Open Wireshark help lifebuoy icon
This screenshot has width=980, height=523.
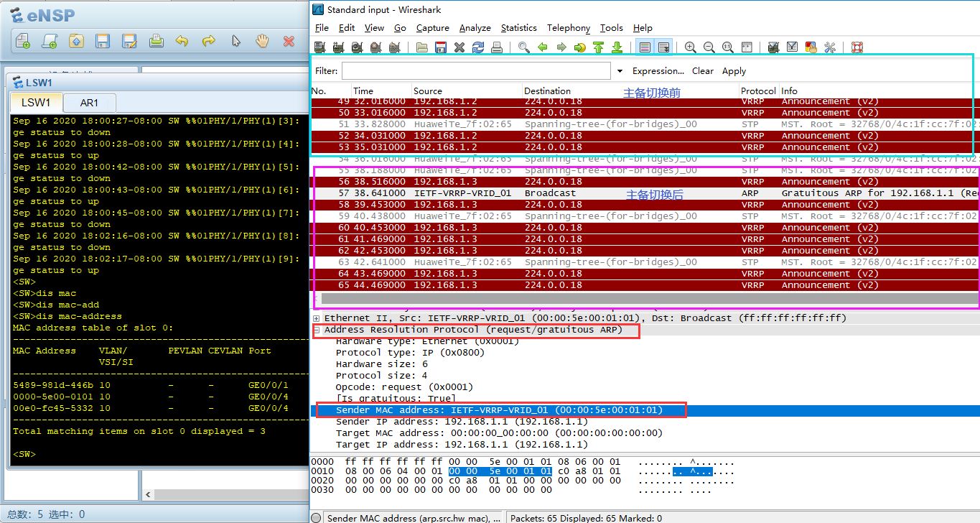[857, 47]
